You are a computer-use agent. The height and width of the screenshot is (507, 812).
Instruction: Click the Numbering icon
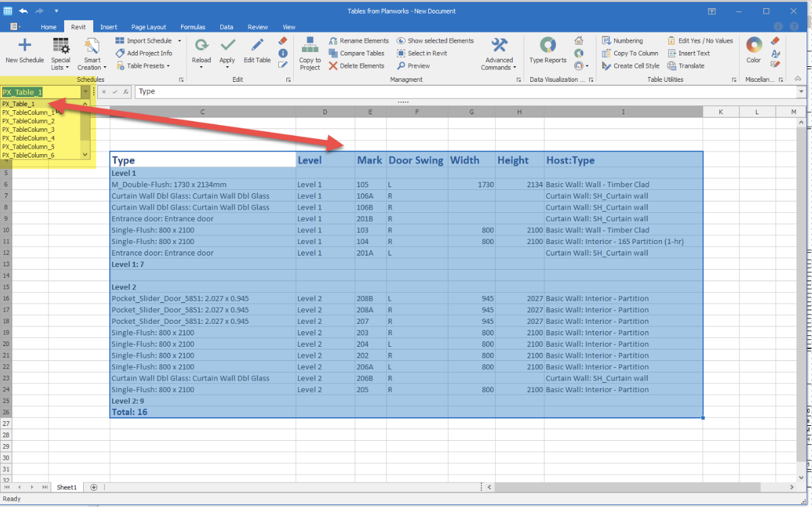(x=607, y=41)
